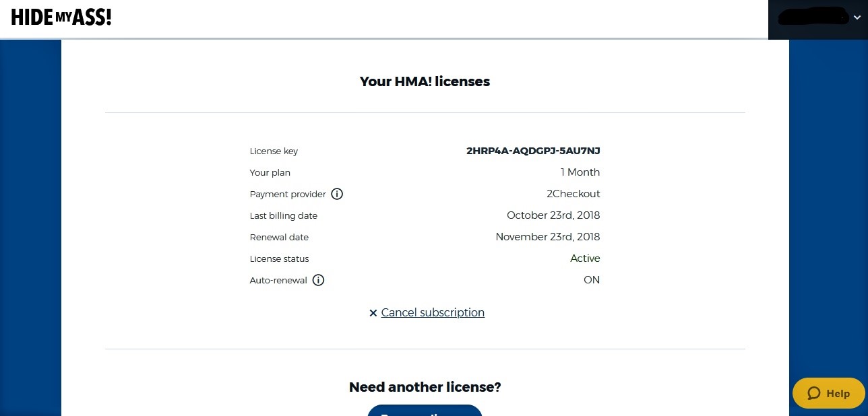Click the Your plan label
868x416 pixels.
[270, 173]
